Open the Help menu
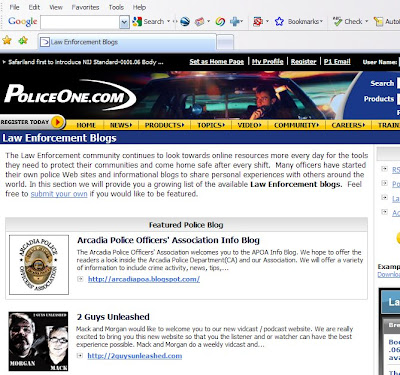The image size is (400, 375). click(139, 7)
